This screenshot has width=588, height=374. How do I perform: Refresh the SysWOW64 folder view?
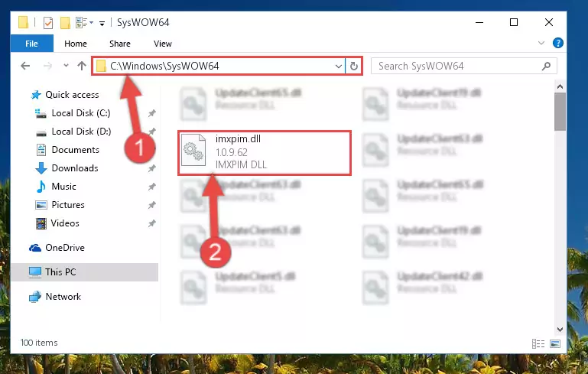point(353,67)
